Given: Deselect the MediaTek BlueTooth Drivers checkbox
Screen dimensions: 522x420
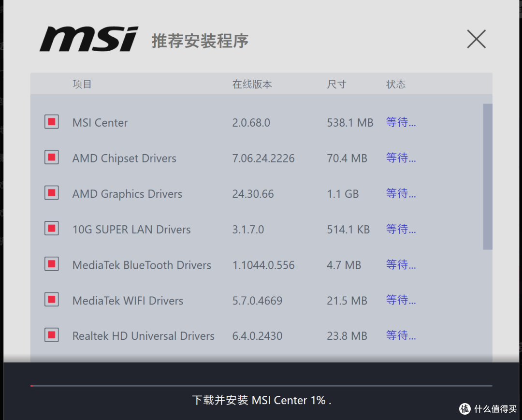Looking at the screenshot, I should [x=52, y=264].
